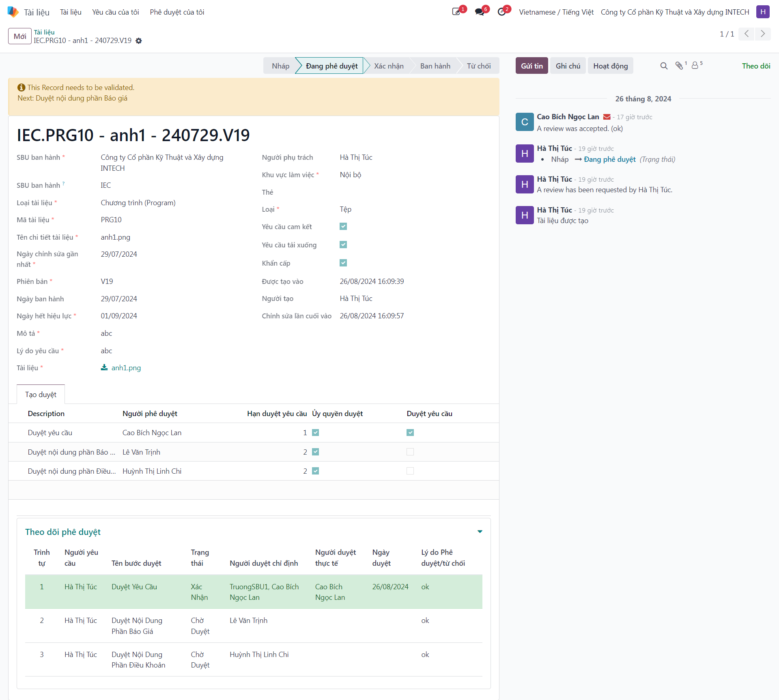Select the Xác nhận status stage
The width and height of the screenshot is (779, 700).
pyautogui.click(x=389, y=66)
